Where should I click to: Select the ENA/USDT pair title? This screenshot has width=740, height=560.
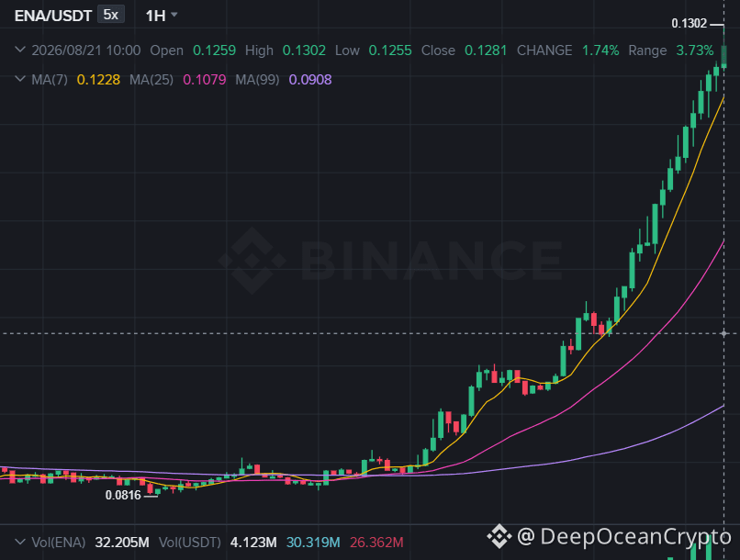click(53, 16)
